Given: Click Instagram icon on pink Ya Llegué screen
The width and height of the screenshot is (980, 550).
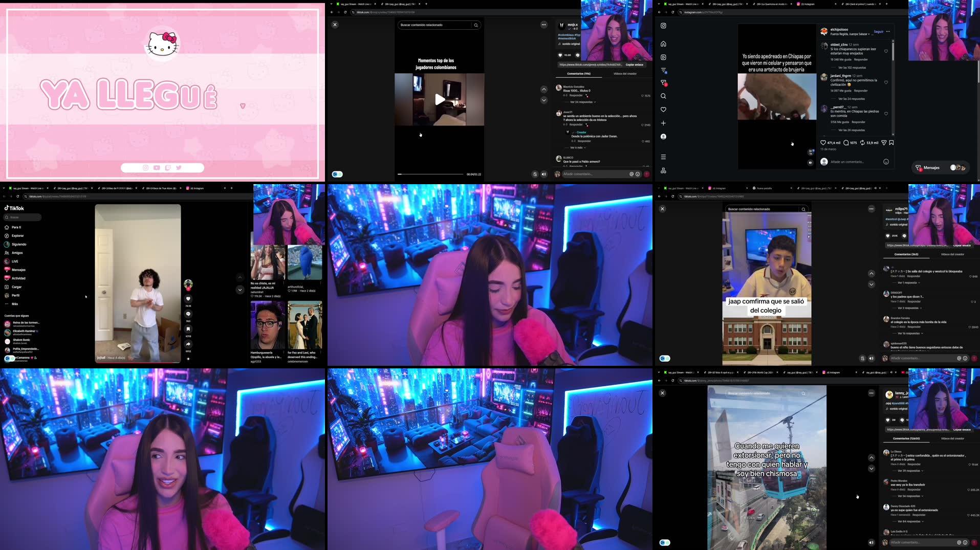Looking at the screenshot, I should pos(146,168).
